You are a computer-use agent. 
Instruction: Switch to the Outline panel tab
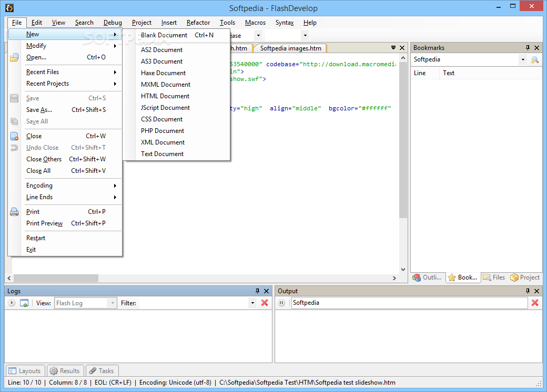click(427, 277)
